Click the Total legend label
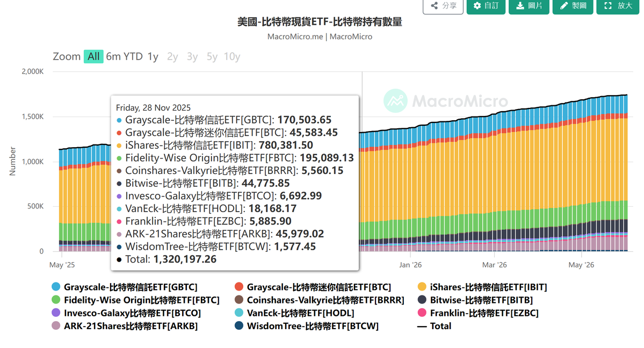 (x=440, y=326)
